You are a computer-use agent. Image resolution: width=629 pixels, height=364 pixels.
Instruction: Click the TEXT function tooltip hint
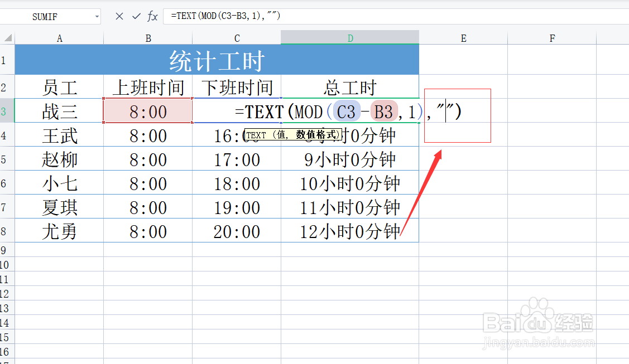tap(293, 134)
